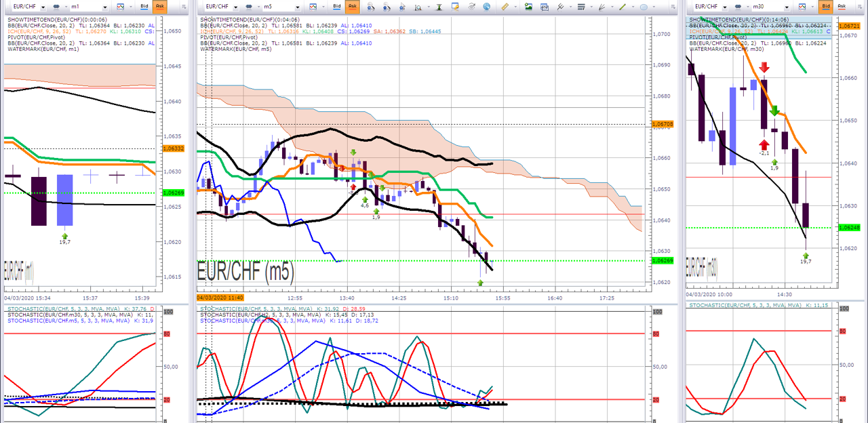Click the chart type icon in m1 chart
The image size is (868, 423).
click(121, 6)
